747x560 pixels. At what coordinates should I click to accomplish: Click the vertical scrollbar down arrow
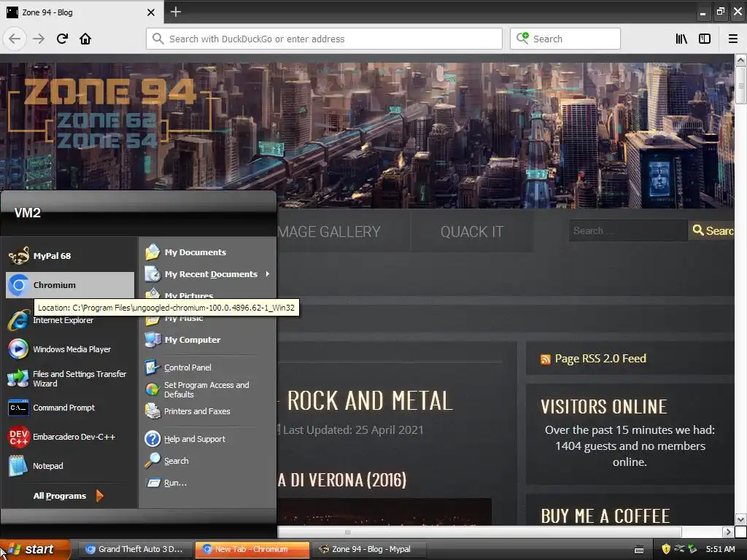[x=740, y=519]
